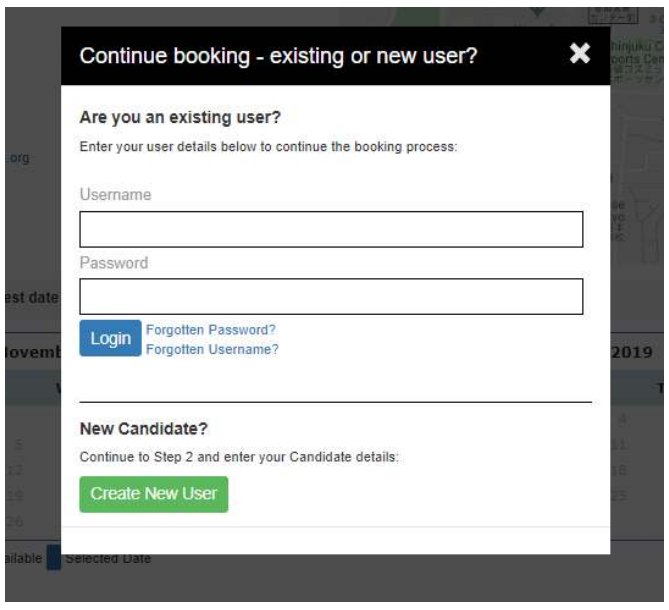Click the green Create New User button
Image resolution: width=669 pixels, height=610 pixels.
154,494
